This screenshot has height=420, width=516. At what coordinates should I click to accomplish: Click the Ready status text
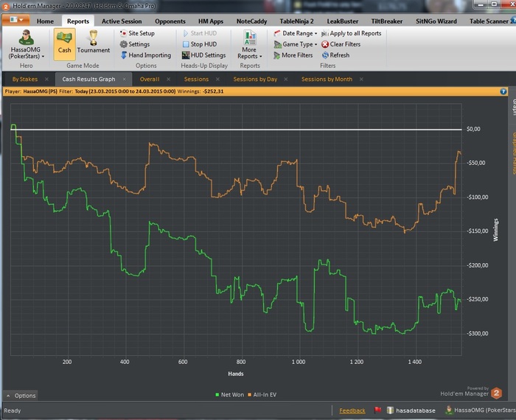click(x=13, y=411)
